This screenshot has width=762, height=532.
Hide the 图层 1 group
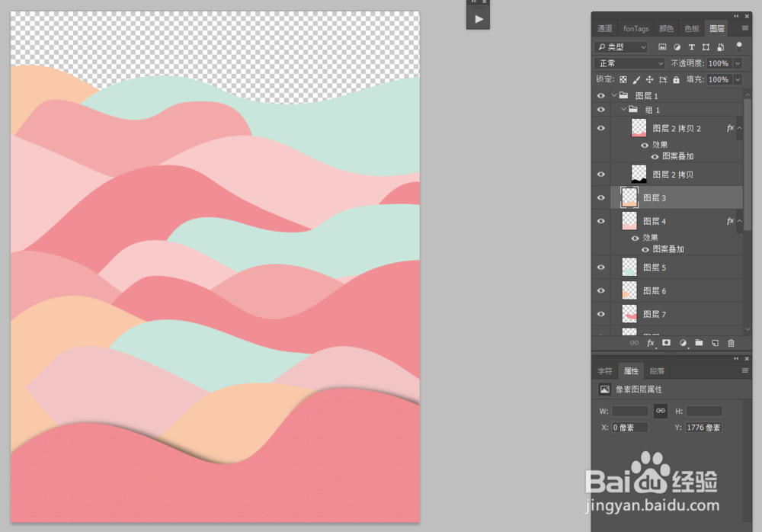pyautogui.click(x=601, y=96)
